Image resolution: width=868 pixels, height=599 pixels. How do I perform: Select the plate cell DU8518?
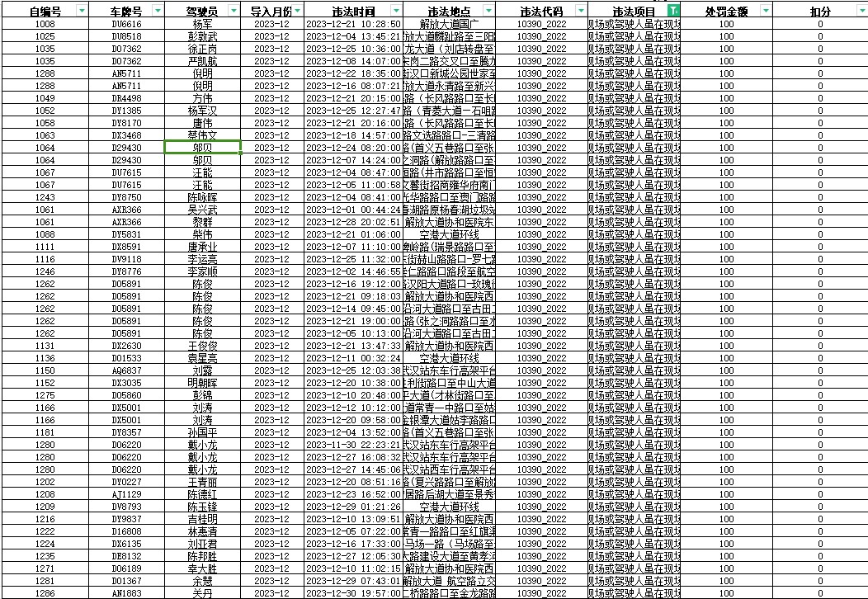[126, 36]
